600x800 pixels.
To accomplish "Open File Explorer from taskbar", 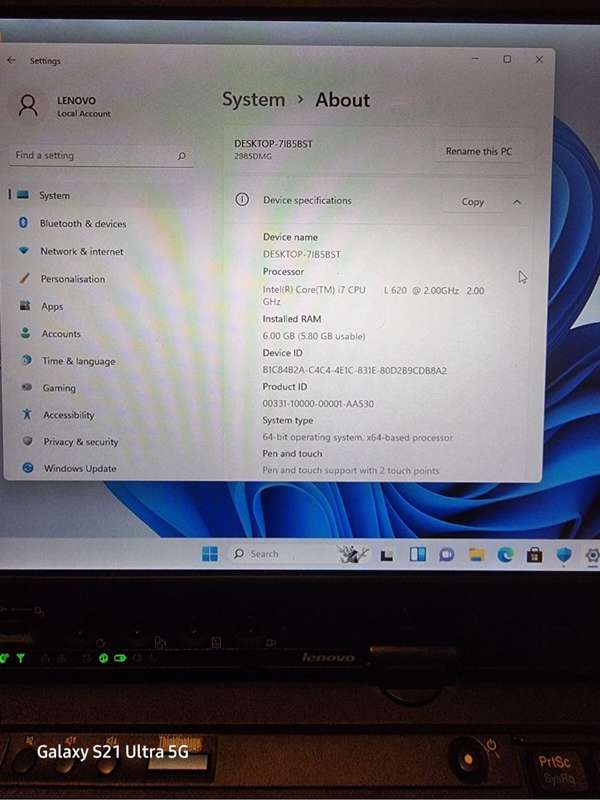I will (x=476, y=555).
